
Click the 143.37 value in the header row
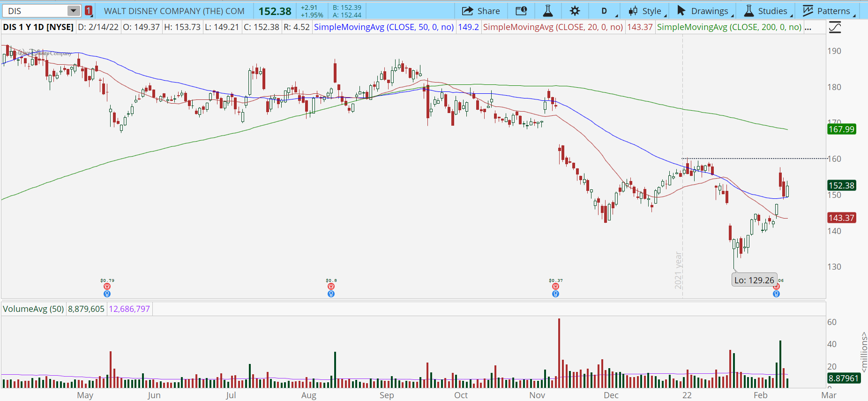(x=640, y=27)
